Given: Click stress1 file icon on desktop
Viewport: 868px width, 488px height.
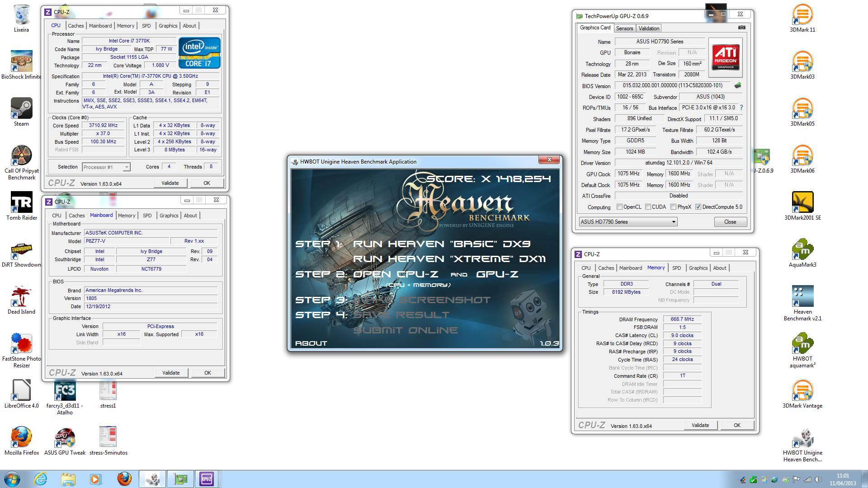Looking at the screenshot, I should click(108, 394).
